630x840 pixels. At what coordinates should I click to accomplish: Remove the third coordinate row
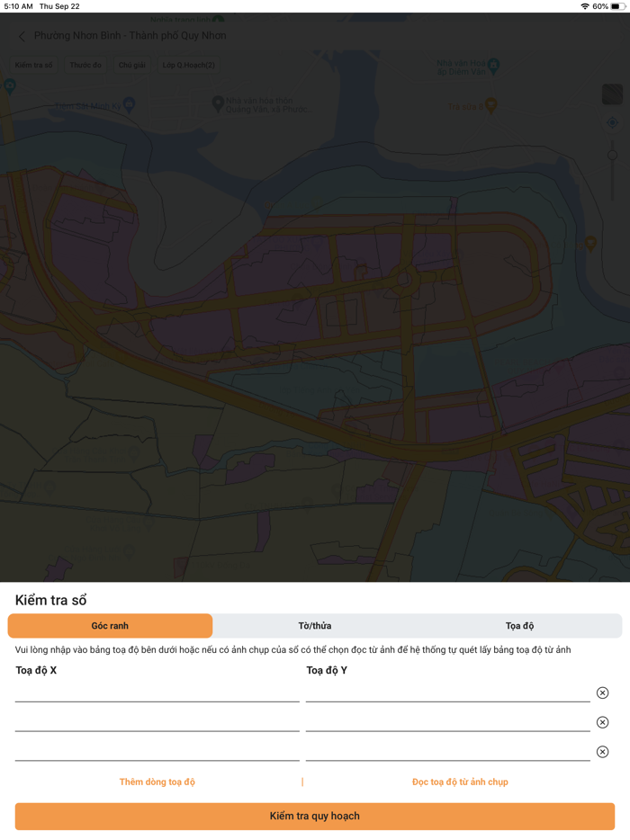click(x=603, y=752)
